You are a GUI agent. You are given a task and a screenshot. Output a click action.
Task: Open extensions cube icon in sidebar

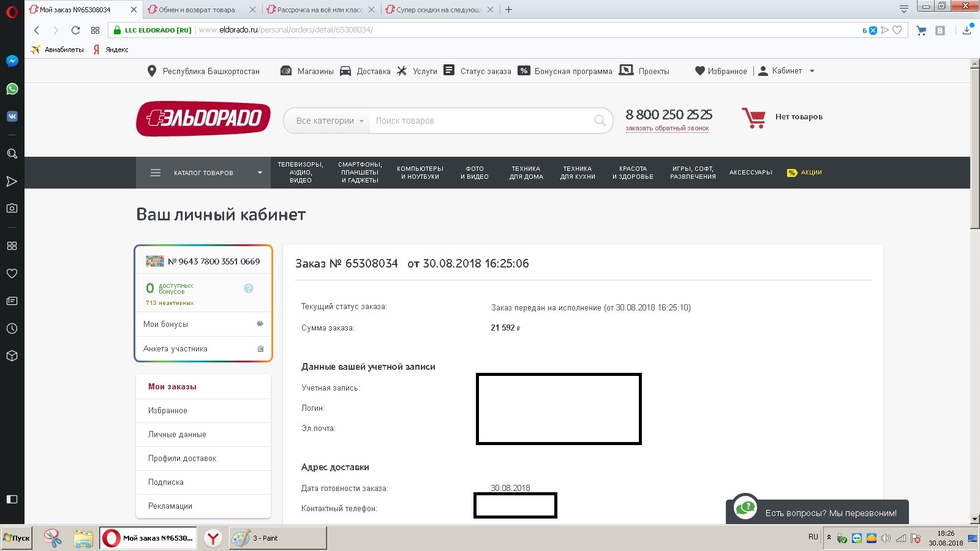pos(12,356)
